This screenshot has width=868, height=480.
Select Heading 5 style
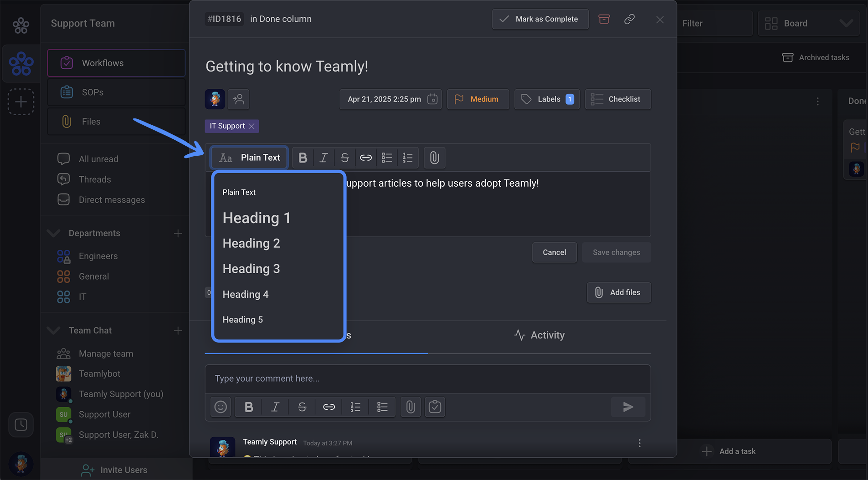click(x=242, y=320)
